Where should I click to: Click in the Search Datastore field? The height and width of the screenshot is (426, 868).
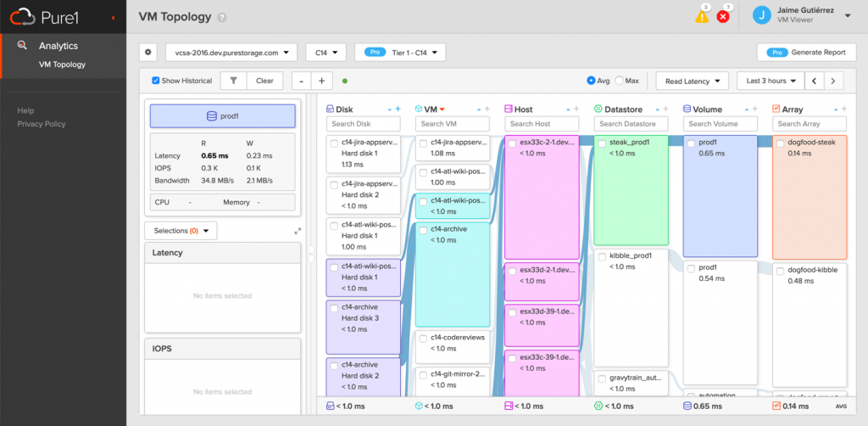(631, 124)
